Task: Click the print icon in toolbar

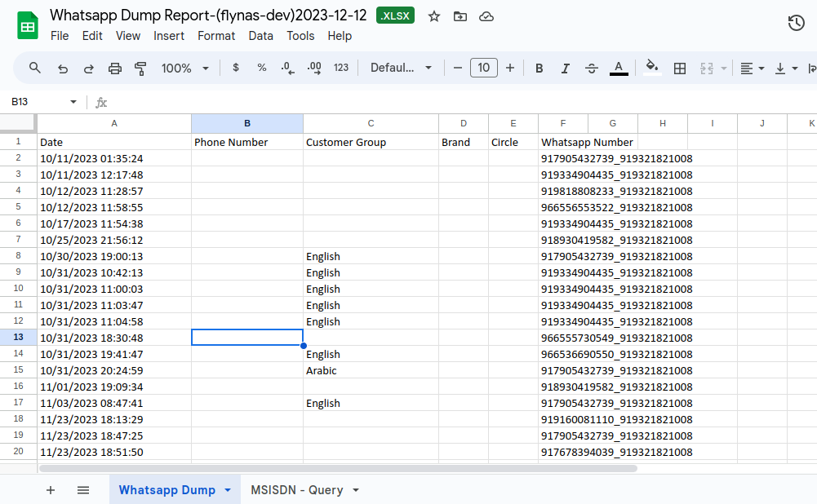Action: [115, 69]
